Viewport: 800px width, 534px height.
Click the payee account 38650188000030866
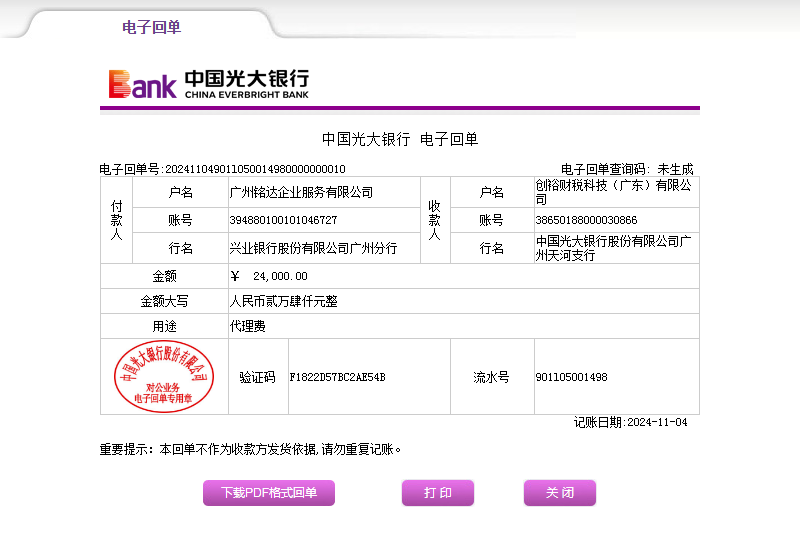point(586,220)
